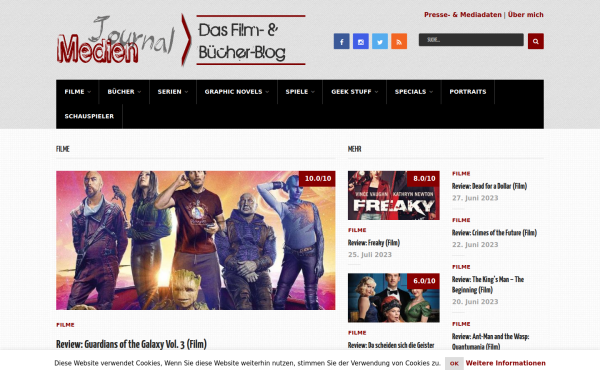Click Filme category above Guardians headline
600x375 pixels.
(x=65, y=325)
